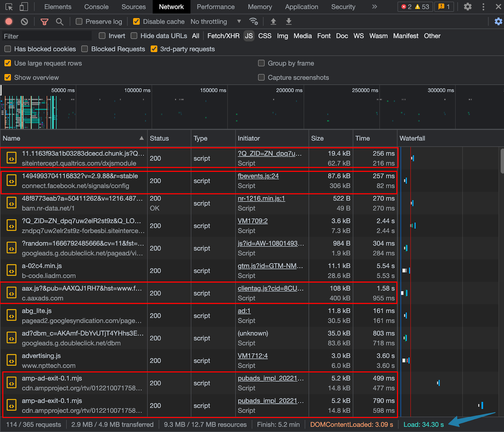Screen dimensions: 504x432
Task: Switch to the Elements tab
Action: pos(58,7)
